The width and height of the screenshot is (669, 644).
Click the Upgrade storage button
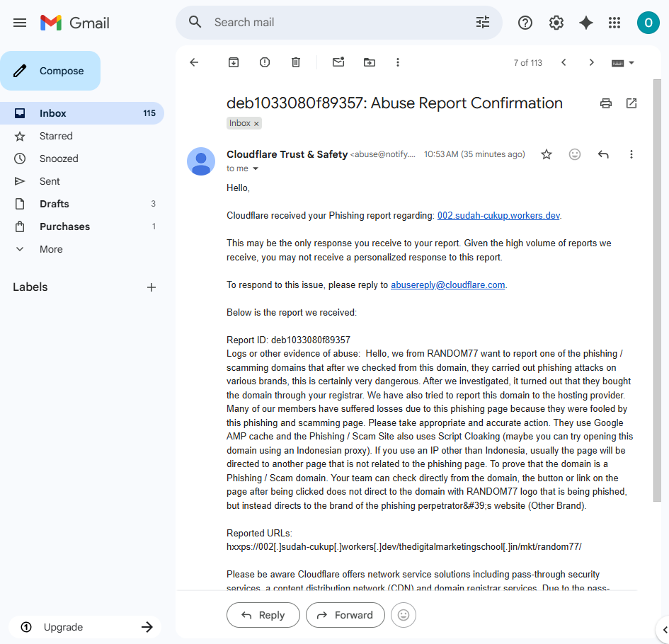click(x=84, y=627)
